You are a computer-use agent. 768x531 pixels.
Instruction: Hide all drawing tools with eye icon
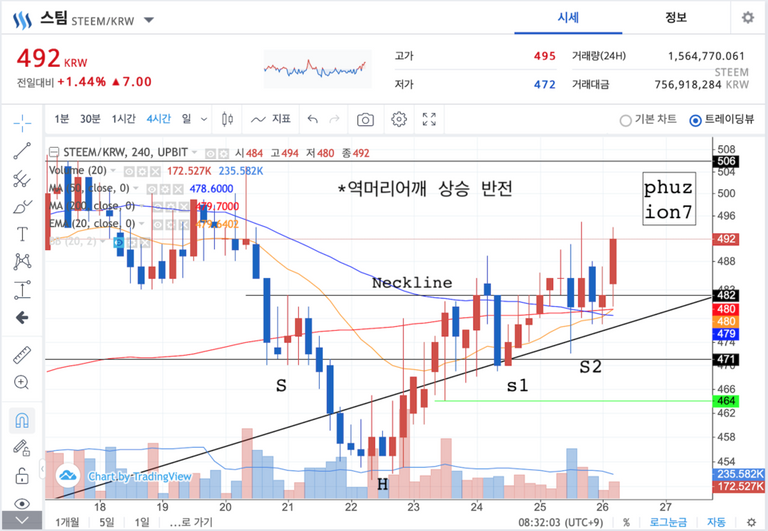[x=22, y=503]
